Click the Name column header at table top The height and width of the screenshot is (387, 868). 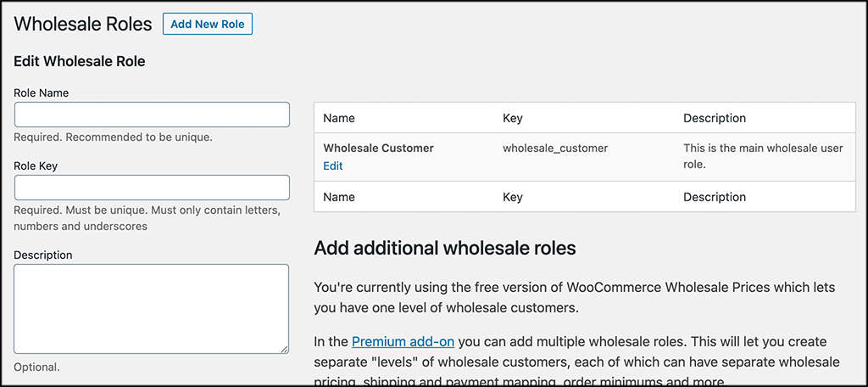coord(339,118)
